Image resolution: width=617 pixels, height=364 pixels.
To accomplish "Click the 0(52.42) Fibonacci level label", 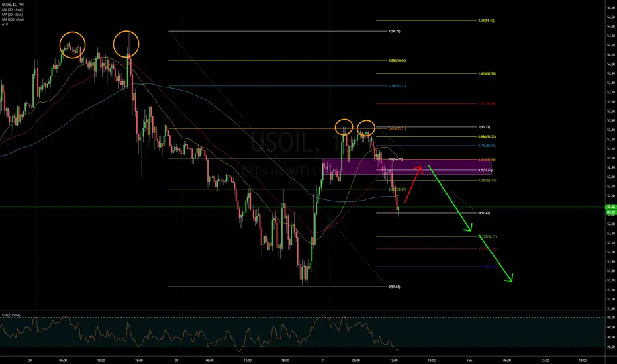I will click(484, 213).
